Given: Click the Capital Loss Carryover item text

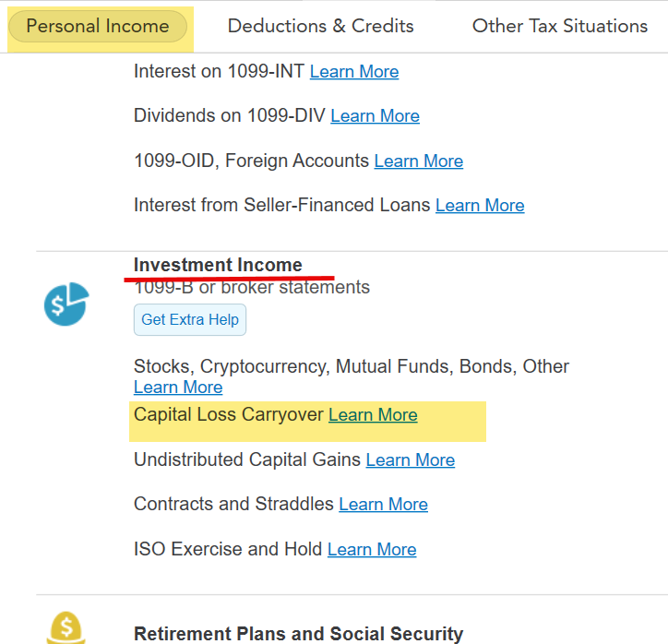Looking at the screenshot, I should 228,415.
